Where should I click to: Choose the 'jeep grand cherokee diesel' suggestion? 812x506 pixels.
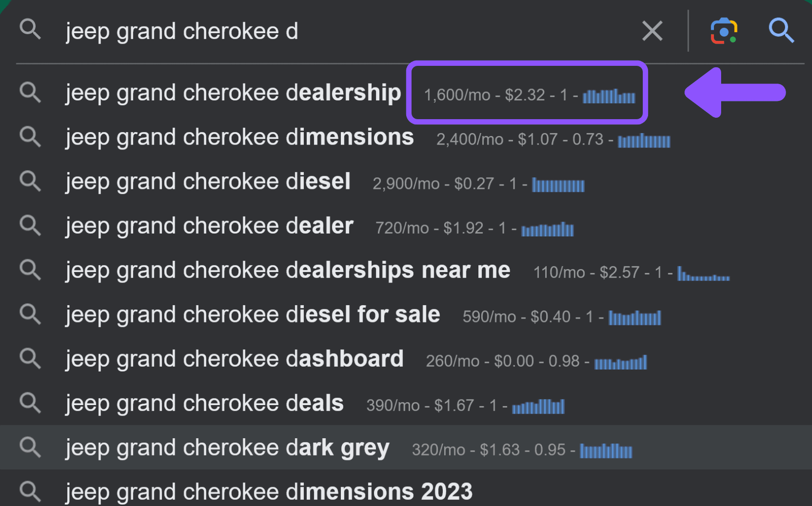click(208, 182)
